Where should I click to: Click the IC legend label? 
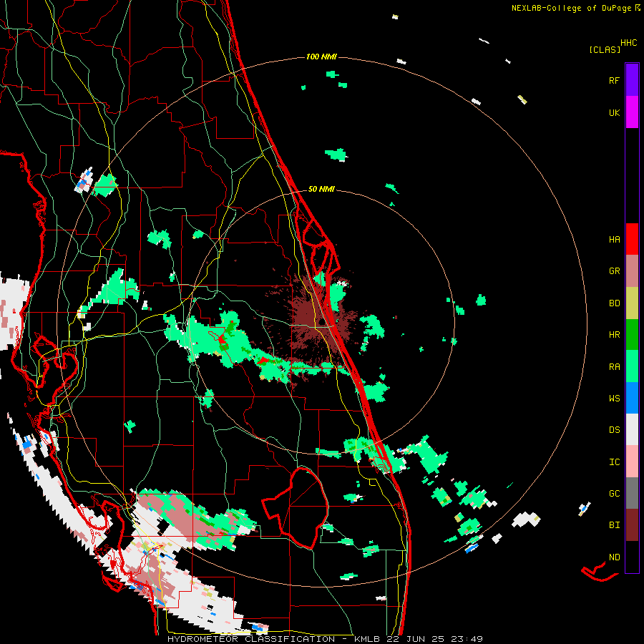pos(614,462)
